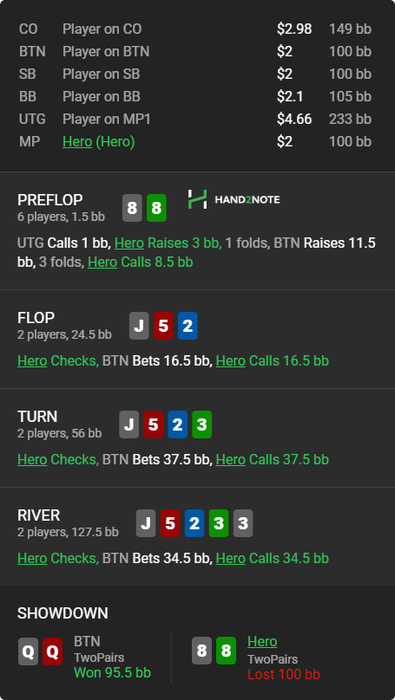Click the gray 8 hole card in Preflop
The image size is (395, 700).
[x=132, y=208]
